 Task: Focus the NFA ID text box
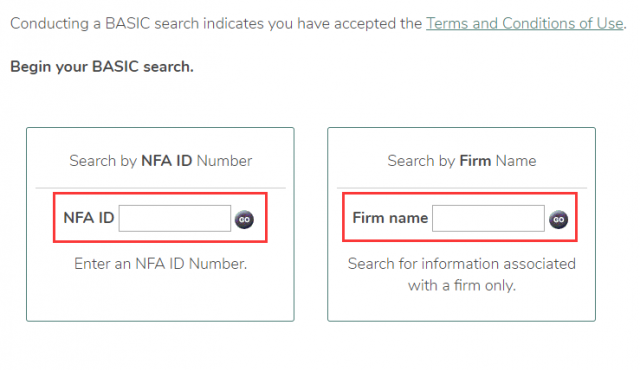tap(175, 218)
